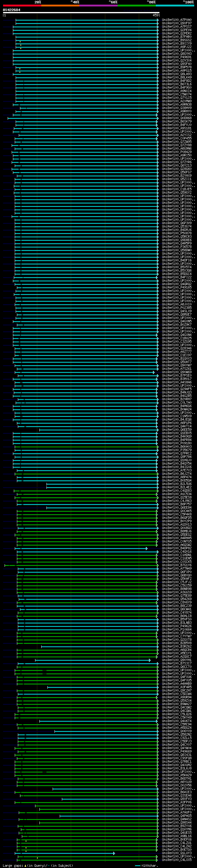Open the UniRef100_P35679 label
The height and width of the screenshot is (868, 197).
tap(176, 450)
